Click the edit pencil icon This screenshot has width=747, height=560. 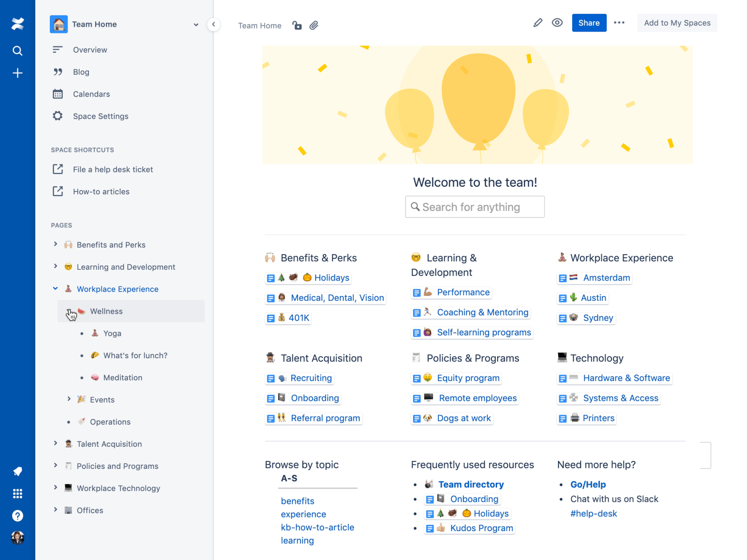pyautogui.click(x=538, y=23)
